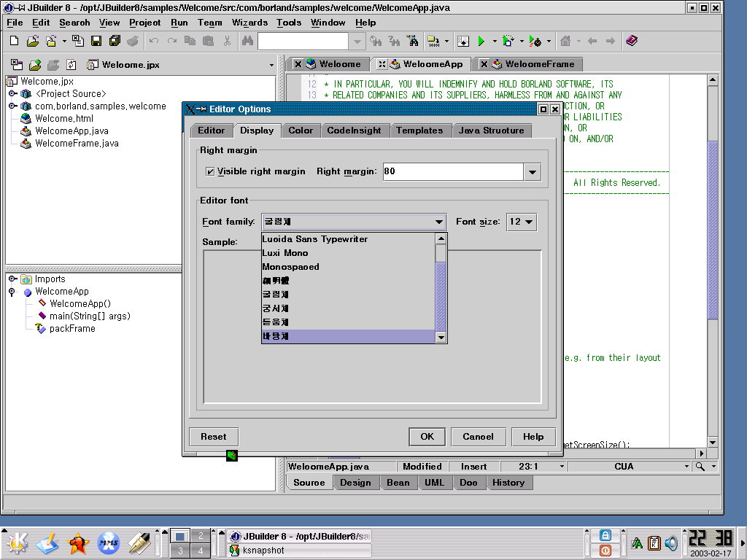The image size is (747, 560).
Task: Click the Open file toolbar icon
Action: point(32,41)
